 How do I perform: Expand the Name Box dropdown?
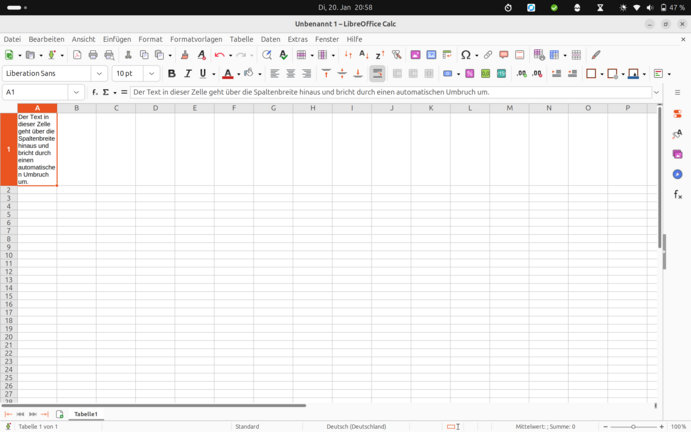(x=76, y=92)
